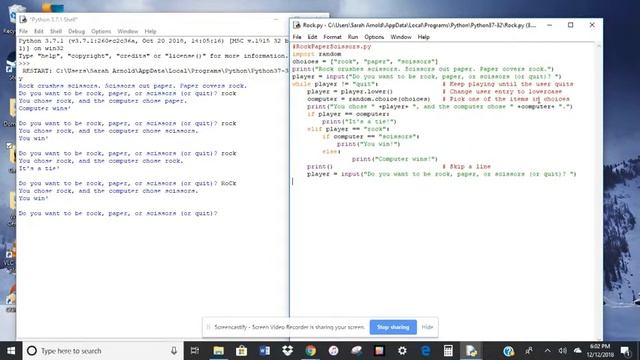The image size is (640, 360).
Task: Click the last shell input prompt line
Action: tap(118, 213)
